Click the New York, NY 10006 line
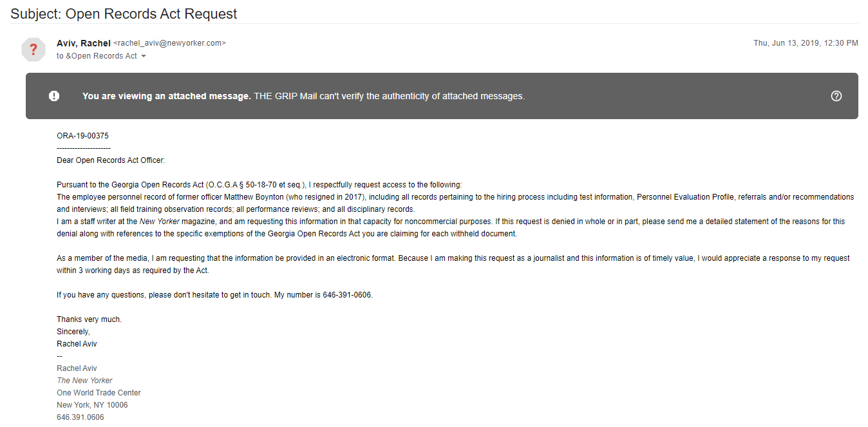The image size is (868, 427). [92, 405]
